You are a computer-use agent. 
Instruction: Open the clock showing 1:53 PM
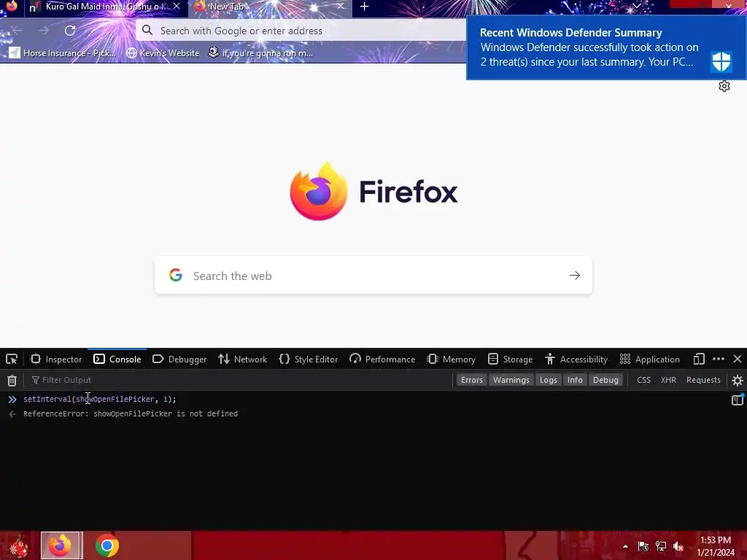coord(716,546)
